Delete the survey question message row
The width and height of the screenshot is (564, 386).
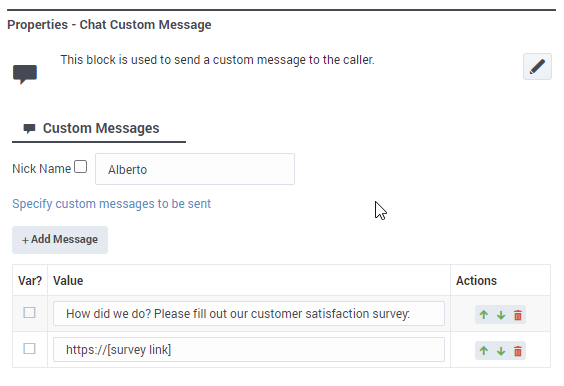tap(518, 315)
